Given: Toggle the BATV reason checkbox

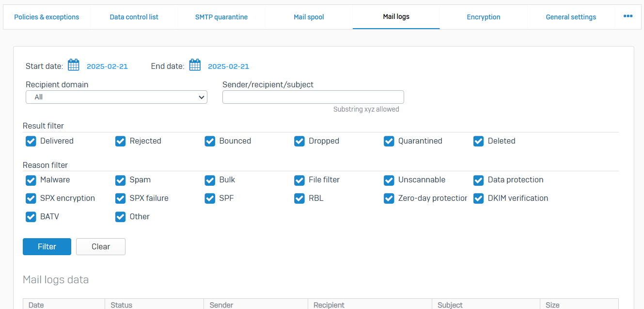Looking at the screenshot, I should (x=31, y=217).
